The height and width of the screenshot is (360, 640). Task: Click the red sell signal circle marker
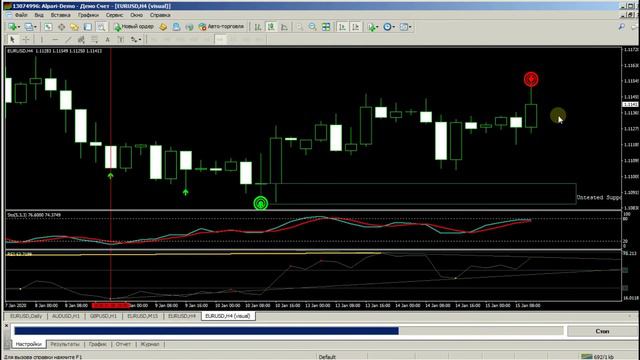[531, 79]
